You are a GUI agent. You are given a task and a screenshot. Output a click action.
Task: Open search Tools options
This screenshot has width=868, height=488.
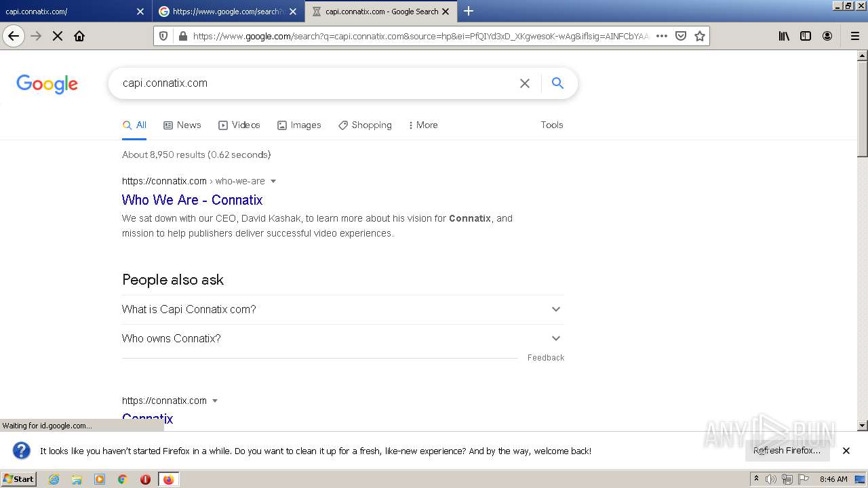pyautogui.click(x=552, y=125)
